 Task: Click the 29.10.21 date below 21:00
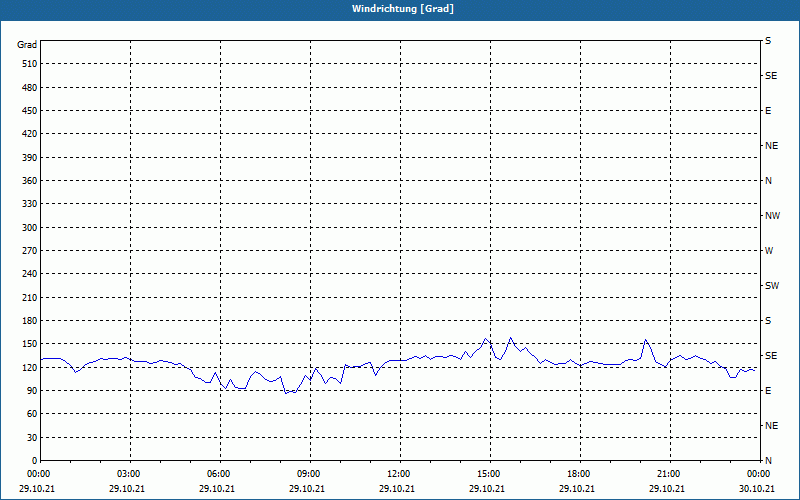tap(667, 489)
